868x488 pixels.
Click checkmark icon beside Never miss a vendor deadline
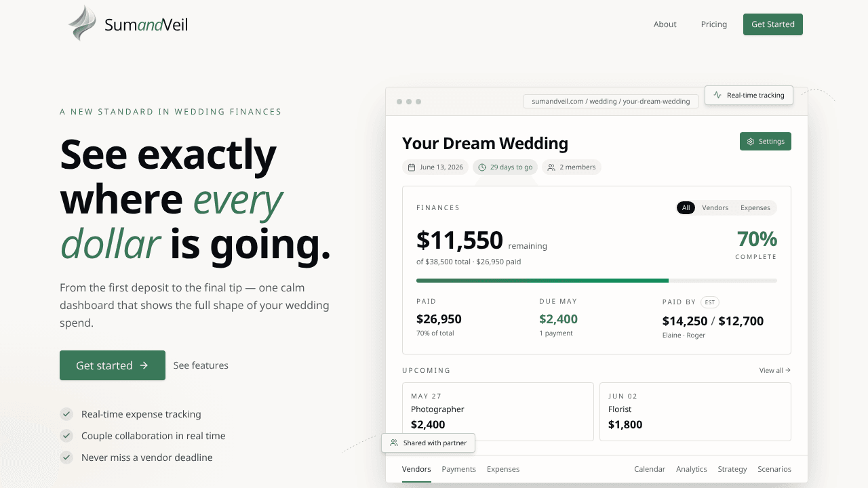click(66, 457)
